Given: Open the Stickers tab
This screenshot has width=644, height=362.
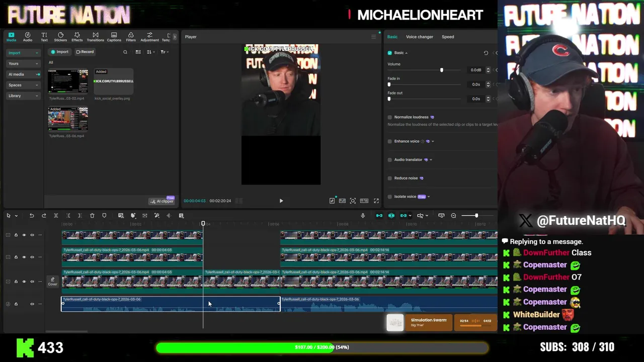Looking at the screenshot, I should point(60,37).
